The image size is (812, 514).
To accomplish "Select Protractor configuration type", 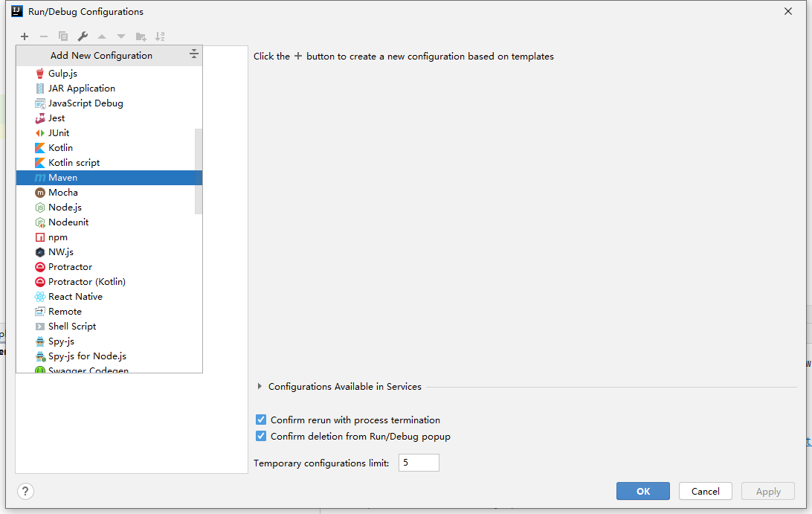I will click(x=109, y=267).
